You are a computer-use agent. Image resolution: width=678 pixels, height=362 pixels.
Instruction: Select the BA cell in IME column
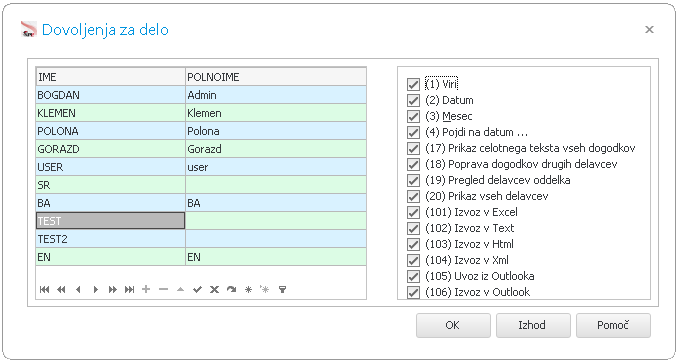(x=111, y=203)
